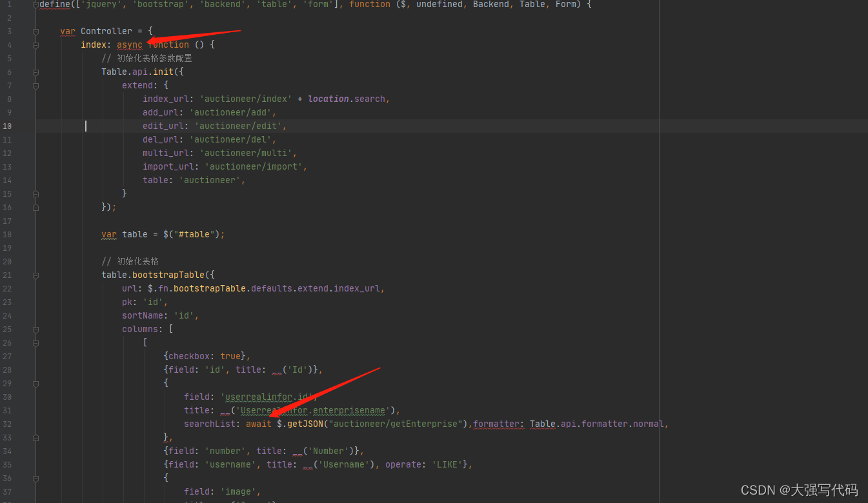Collapse the 'index: async function' block

pyautogui.click(x=35, y=44)
